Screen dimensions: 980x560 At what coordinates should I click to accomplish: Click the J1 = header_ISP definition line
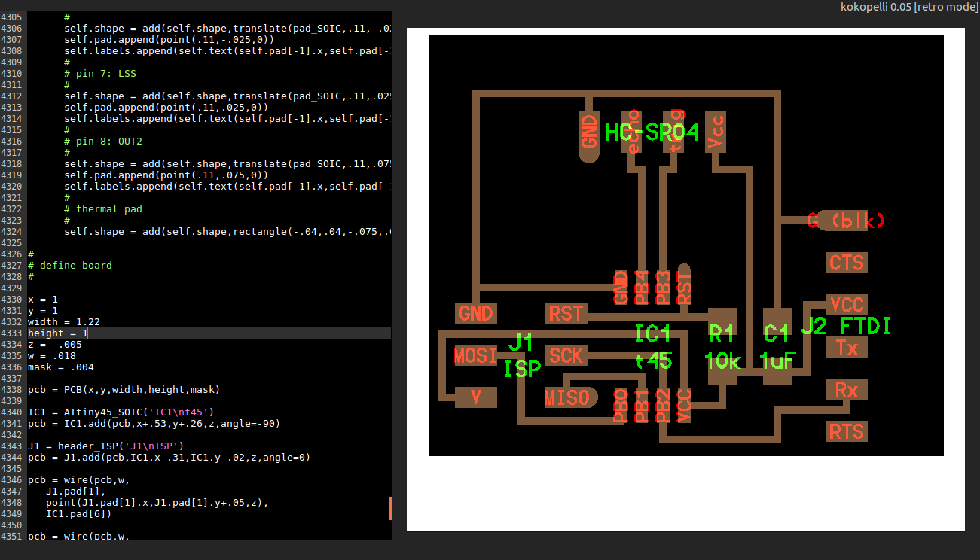106,446
